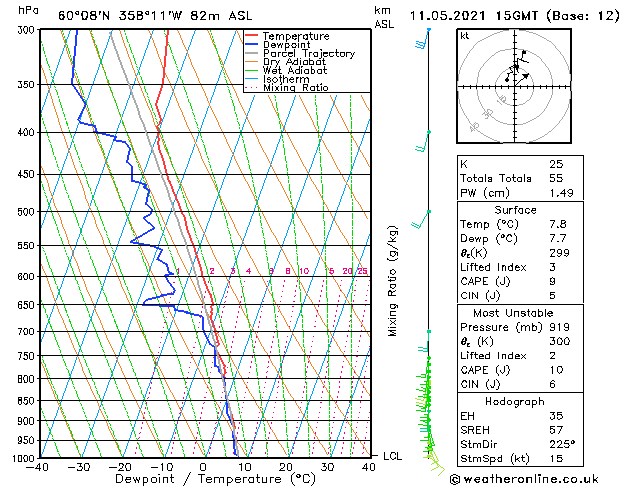Click the storm motion arrow in hodograph
The width and height of the screenshot is (629, 486).
pos(522,79)
